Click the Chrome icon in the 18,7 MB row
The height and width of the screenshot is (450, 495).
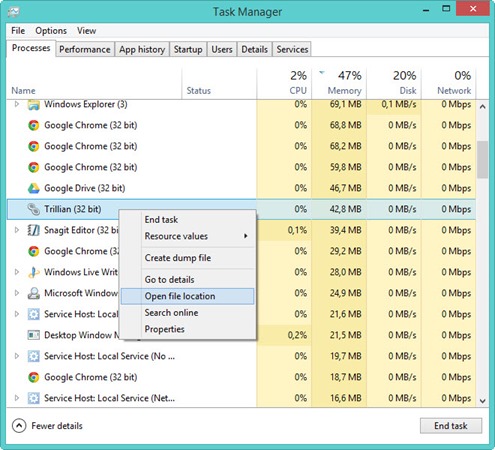coord(33,377)
